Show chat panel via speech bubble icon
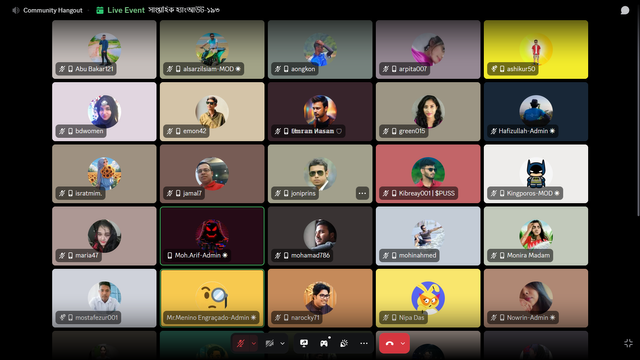This screenshot has height=360, width=640. click(625, 10)
